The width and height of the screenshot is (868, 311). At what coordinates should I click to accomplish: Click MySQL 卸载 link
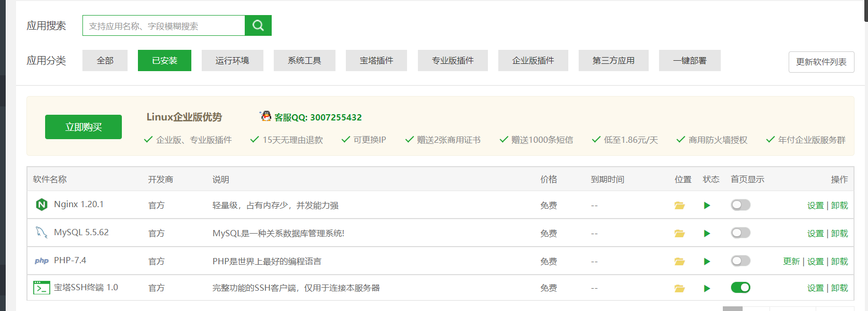[x=839, y=234]
